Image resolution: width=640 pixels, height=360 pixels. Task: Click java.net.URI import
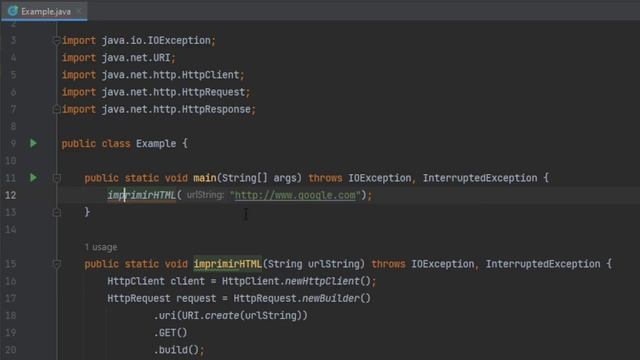pos(136,58)
